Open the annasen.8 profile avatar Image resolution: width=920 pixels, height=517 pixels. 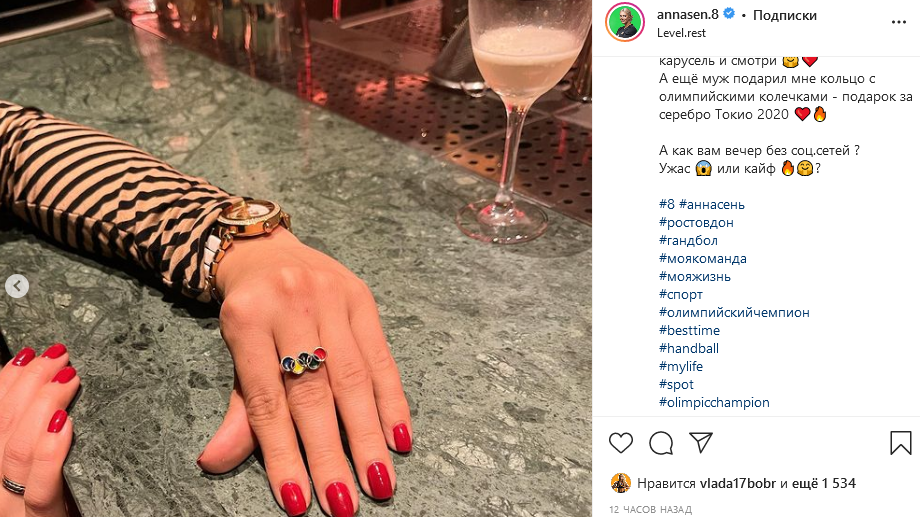tap(625, 22)
